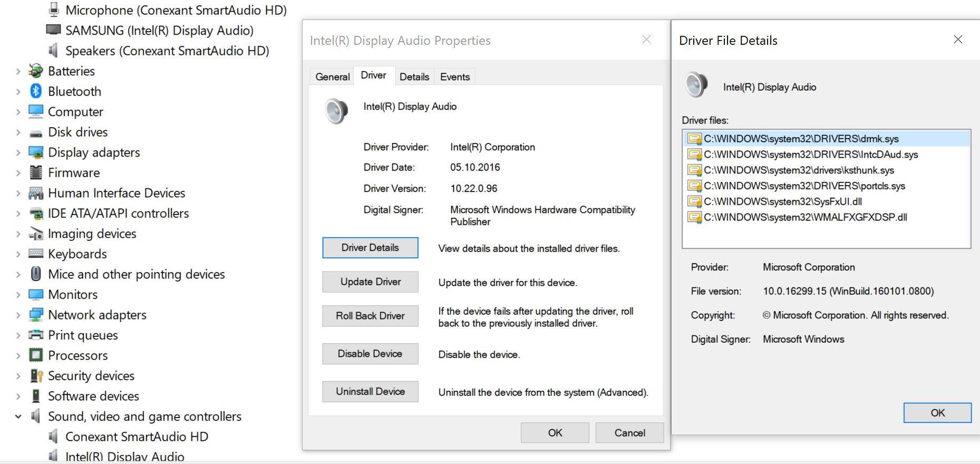Click the Print queues icon
980x464 pixels.
(x=36, y=335)
